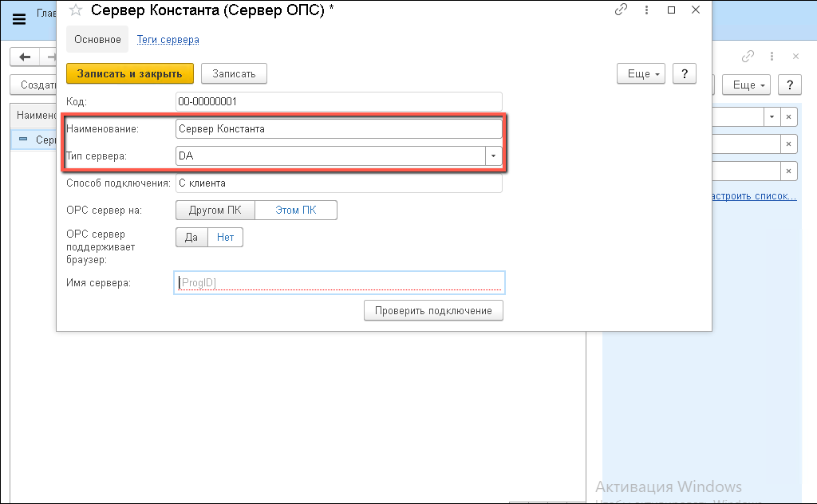Clear the third filter field in the right panel

click(788, 171)
